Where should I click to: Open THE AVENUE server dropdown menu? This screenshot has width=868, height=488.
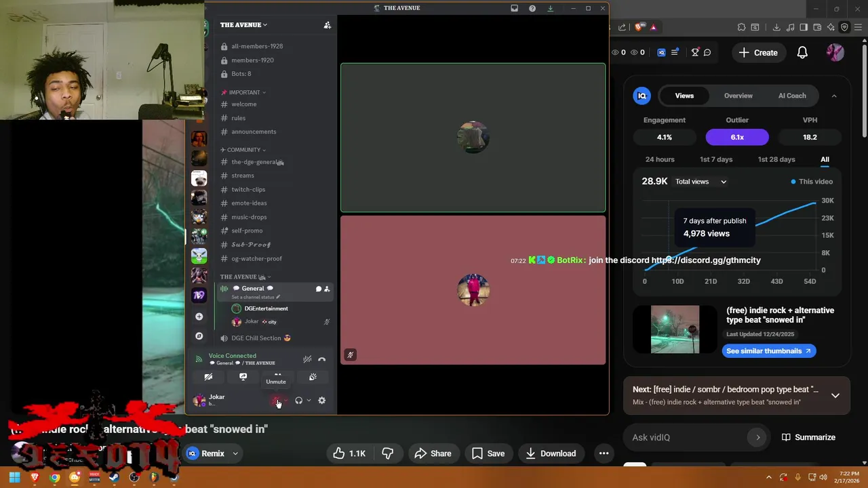tap(243, 25)
